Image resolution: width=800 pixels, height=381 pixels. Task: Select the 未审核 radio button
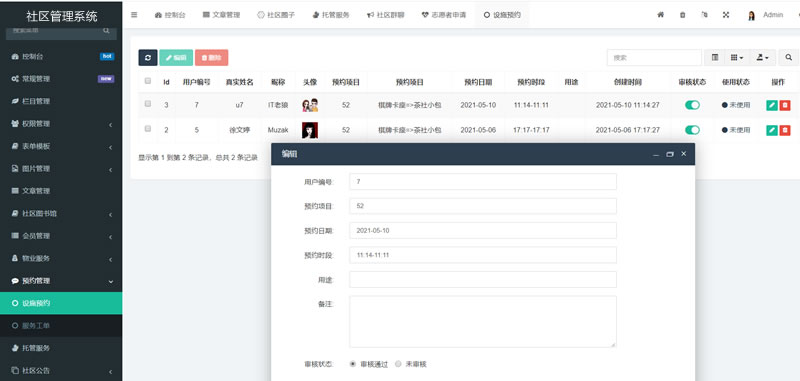(x=398, y=364)
